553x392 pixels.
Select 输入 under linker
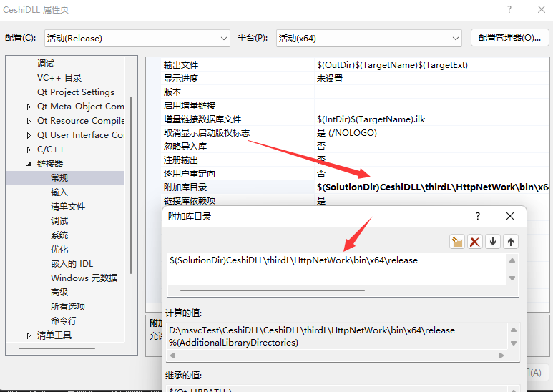(x=59, y=192)
